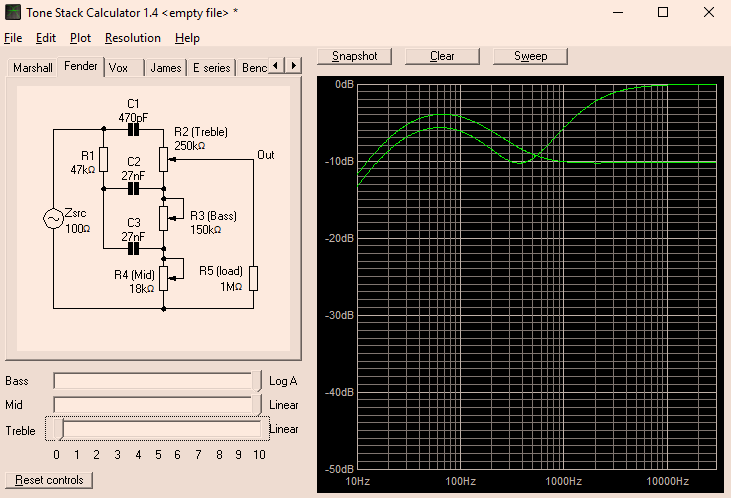
Task: Click the R2 Treble potentiometer symbol
Action: 164,159
